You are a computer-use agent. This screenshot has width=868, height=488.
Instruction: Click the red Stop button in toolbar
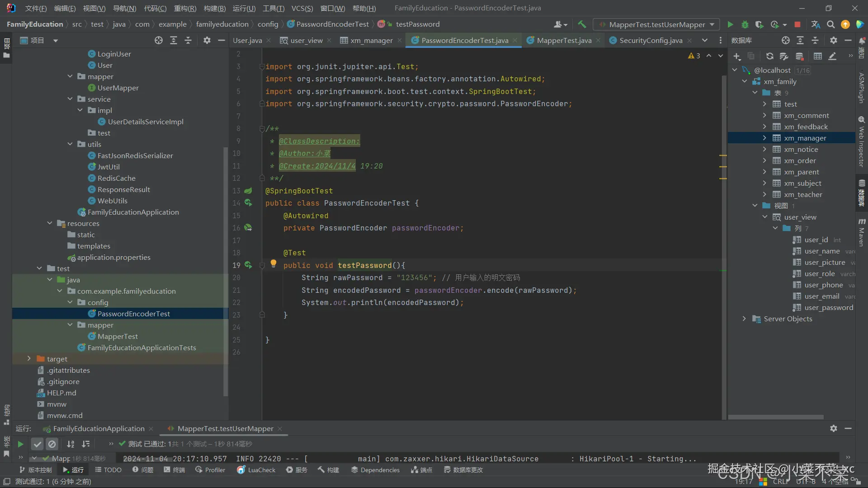(x=797, y=24)
